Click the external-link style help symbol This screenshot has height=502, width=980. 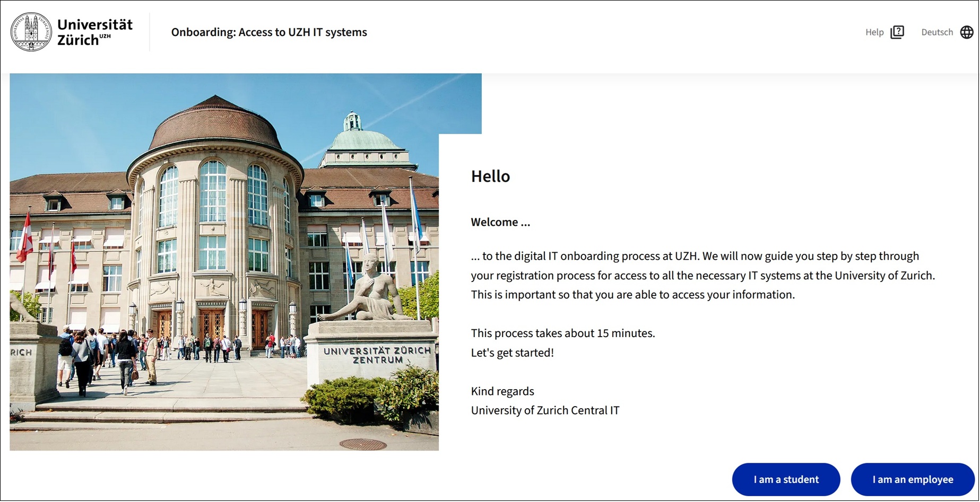click(897, 32)
